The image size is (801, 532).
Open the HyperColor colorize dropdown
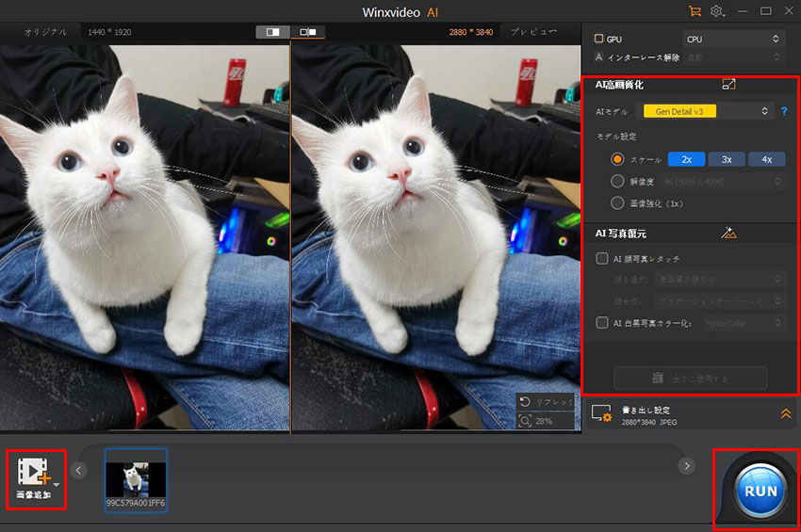coord(744,323)
